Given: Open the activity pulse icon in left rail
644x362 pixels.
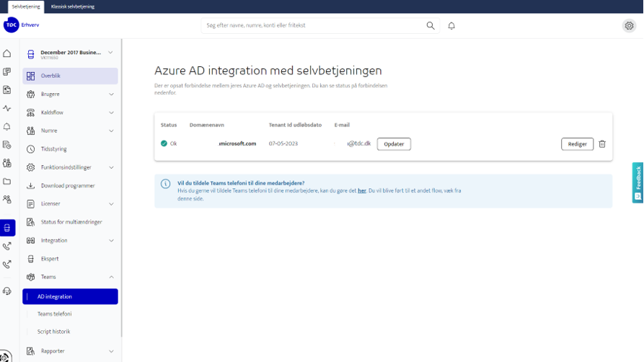Looking at the screenshot, I should point(7,108).
